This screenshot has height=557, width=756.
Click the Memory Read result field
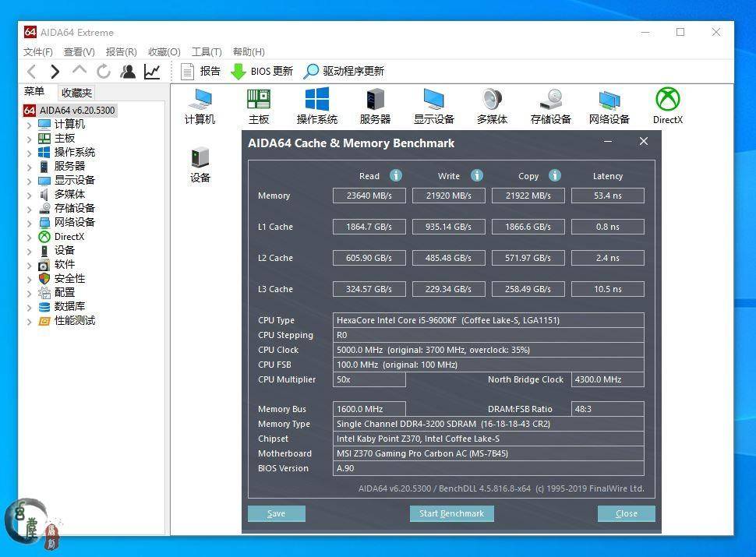(x=369, y=196)
